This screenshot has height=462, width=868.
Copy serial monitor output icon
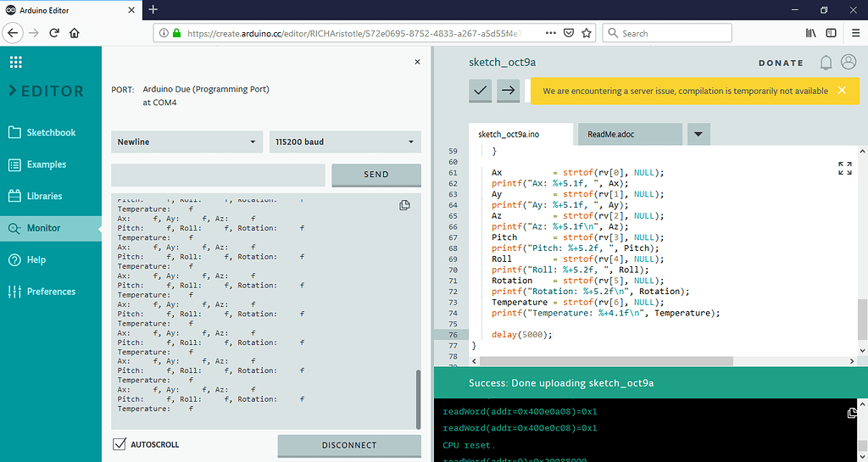404,205
